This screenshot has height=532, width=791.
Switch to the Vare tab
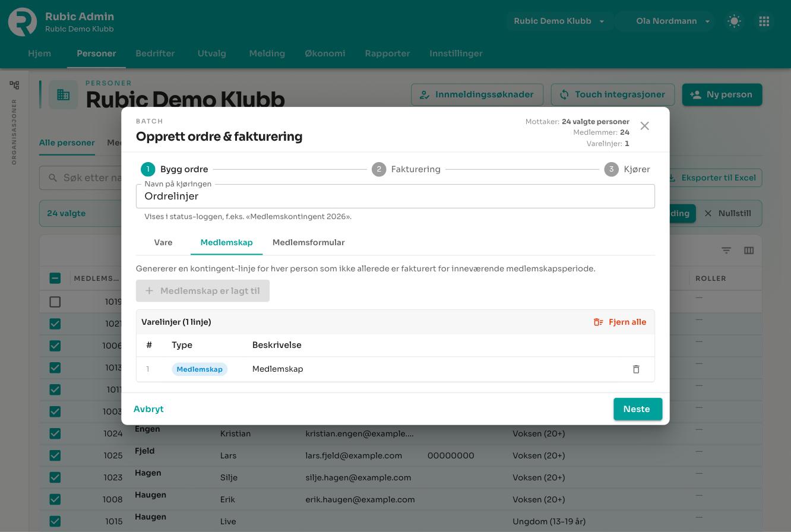point(163,242)
